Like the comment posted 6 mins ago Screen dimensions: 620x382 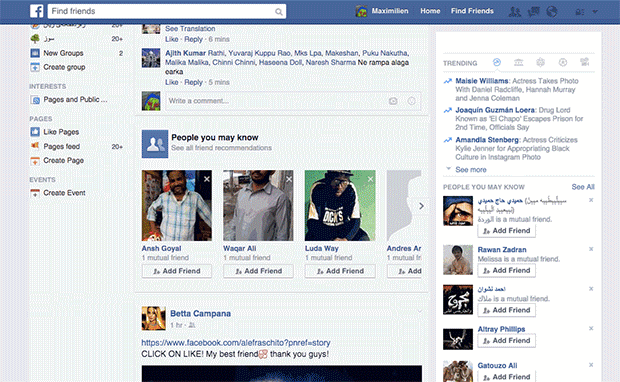(172, 39)
